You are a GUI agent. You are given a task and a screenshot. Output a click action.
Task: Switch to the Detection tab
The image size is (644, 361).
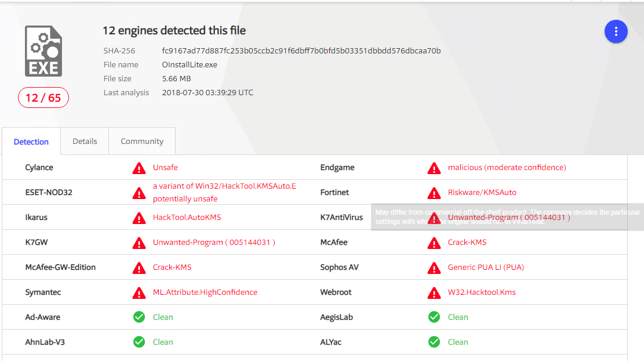(x=31, y=142)
